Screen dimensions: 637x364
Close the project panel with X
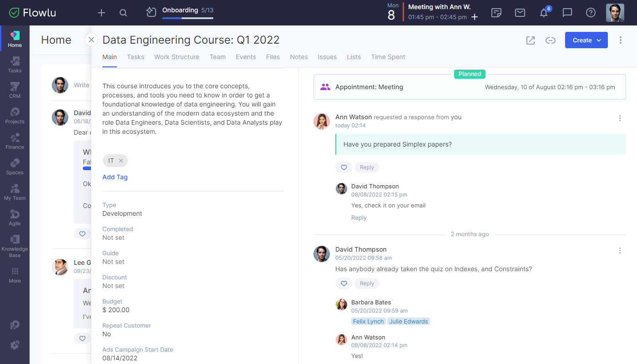(91, 40)
